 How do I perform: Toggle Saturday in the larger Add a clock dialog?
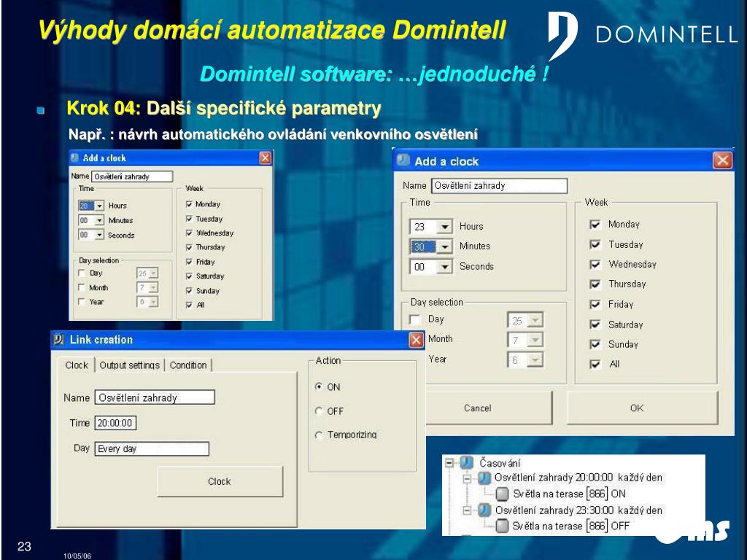point(595,324)
